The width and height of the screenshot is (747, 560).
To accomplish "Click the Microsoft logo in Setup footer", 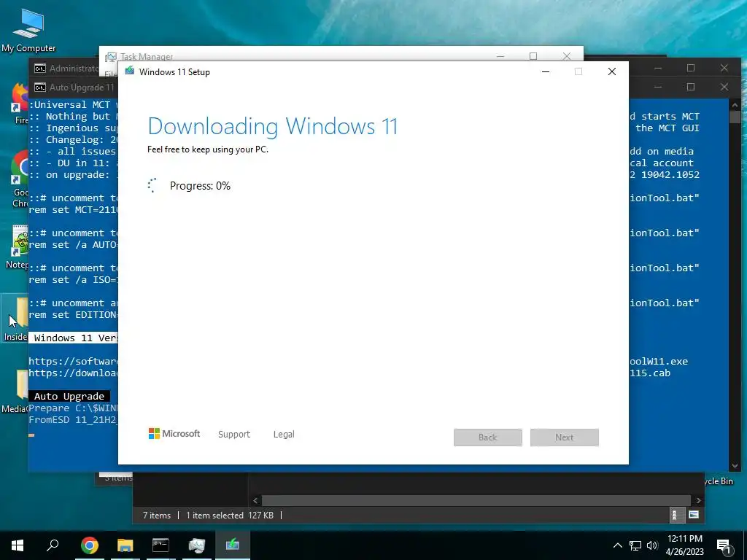I will click(x=174, y=434).
